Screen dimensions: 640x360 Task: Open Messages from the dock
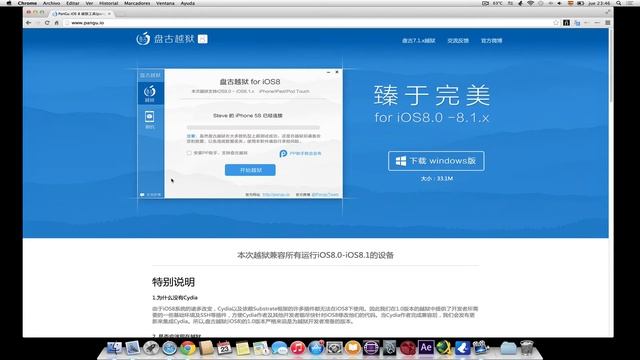pyautogui.click(x=279, y=348)
